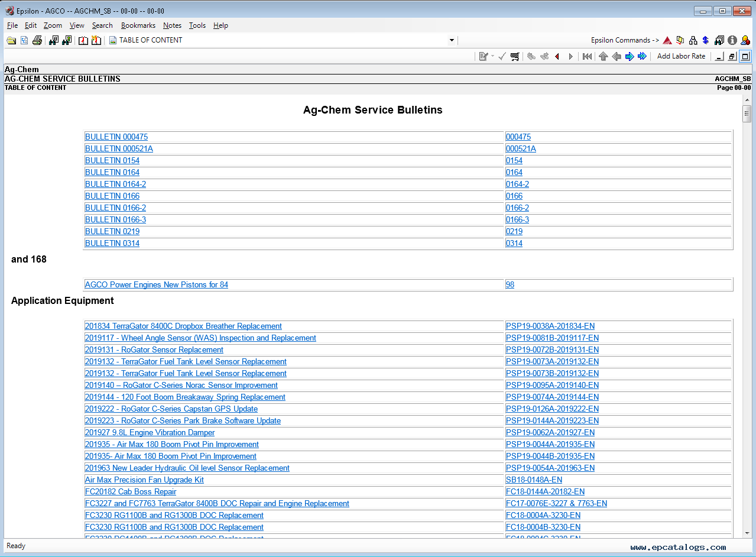Image resolution: width=756 pixels, height=557 pixels.
Task: Click the first binoculars search icon
Action: coord(54,40)
